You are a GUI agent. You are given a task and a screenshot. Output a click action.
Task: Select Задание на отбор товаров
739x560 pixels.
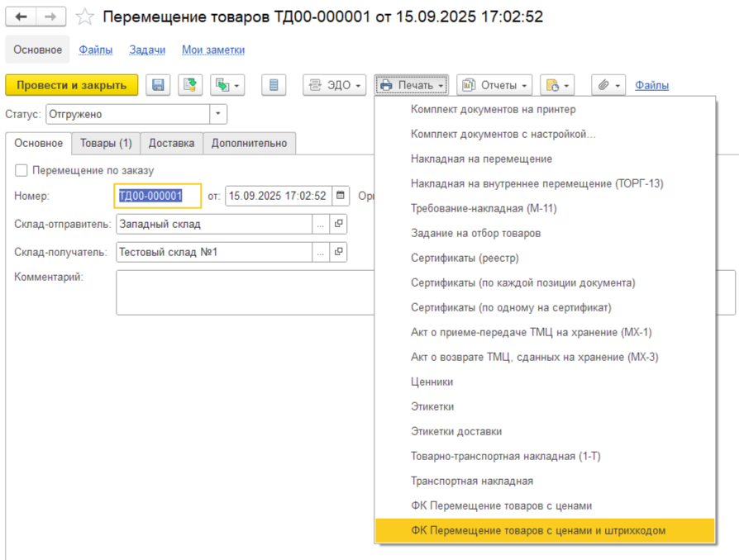(x=545, y=233)
